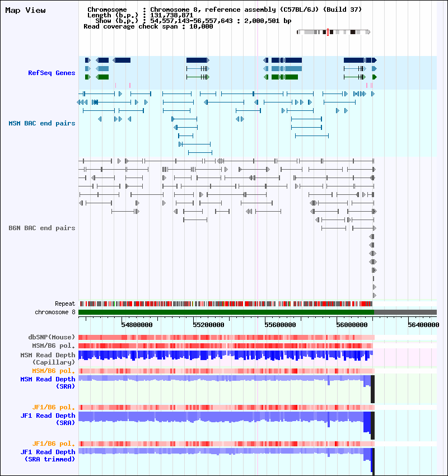
Task: Click the Chromosome 8 reference assembly header line
Action: click(225, 10)
